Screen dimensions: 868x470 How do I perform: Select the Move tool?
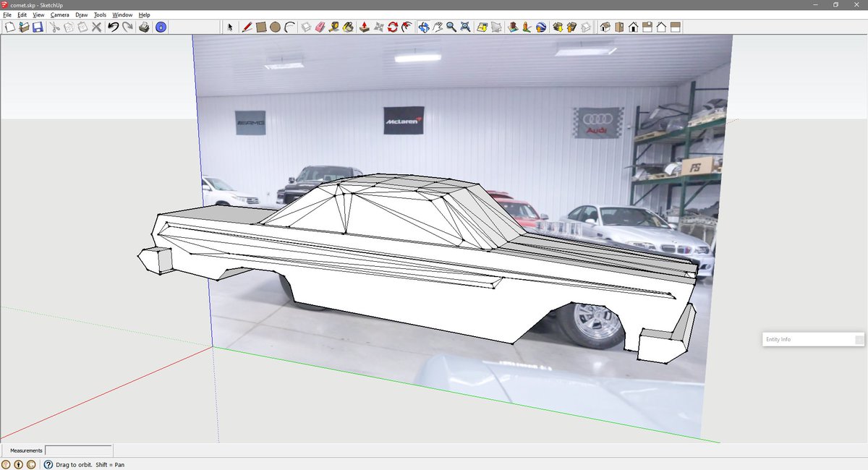378,27
